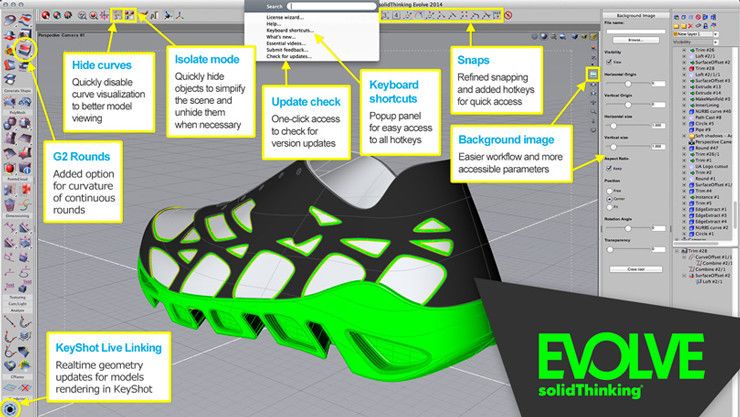
Task: Toggle the Aspect Ratio Keep checkbox
Action: pos(609,168)
